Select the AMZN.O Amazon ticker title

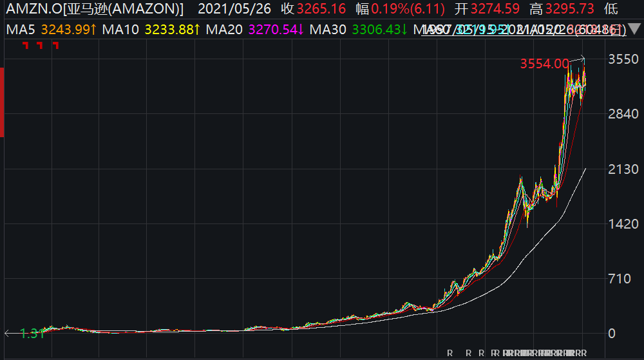click(x=95, y=8)
